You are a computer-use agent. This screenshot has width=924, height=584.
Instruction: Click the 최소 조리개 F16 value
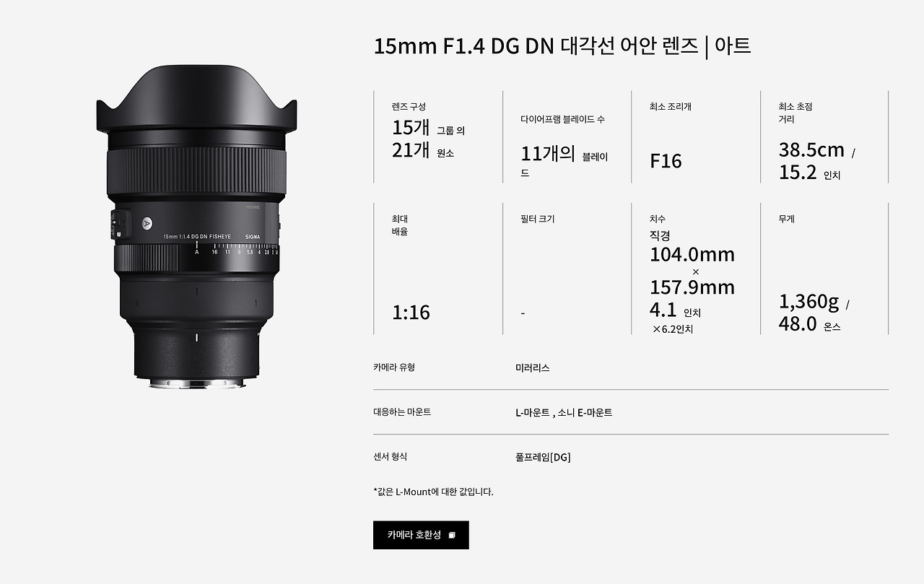666,161
